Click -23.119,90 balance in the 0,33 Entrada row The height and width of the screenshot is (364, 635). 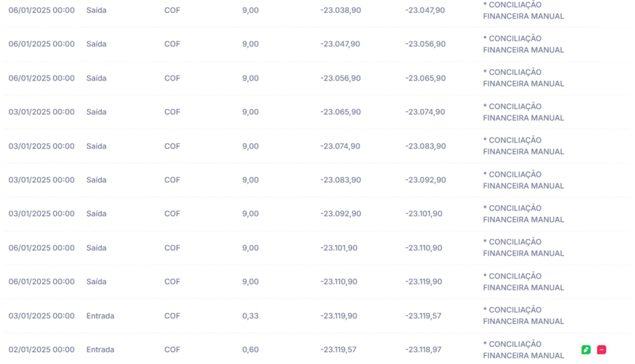338,316
